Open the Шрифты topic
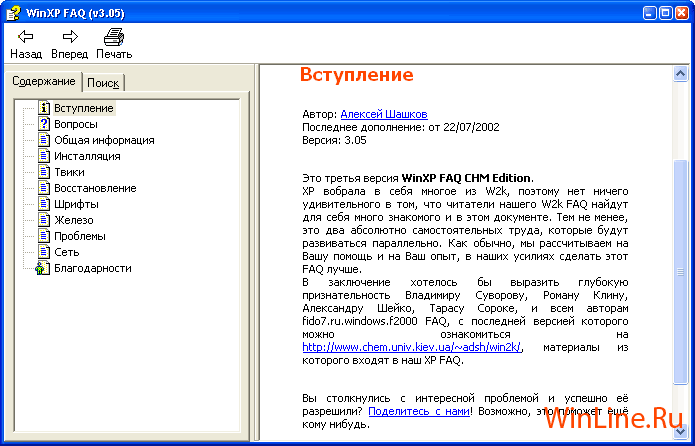The height and width of the screenshot is (446, 695). [x=76, y=204]
